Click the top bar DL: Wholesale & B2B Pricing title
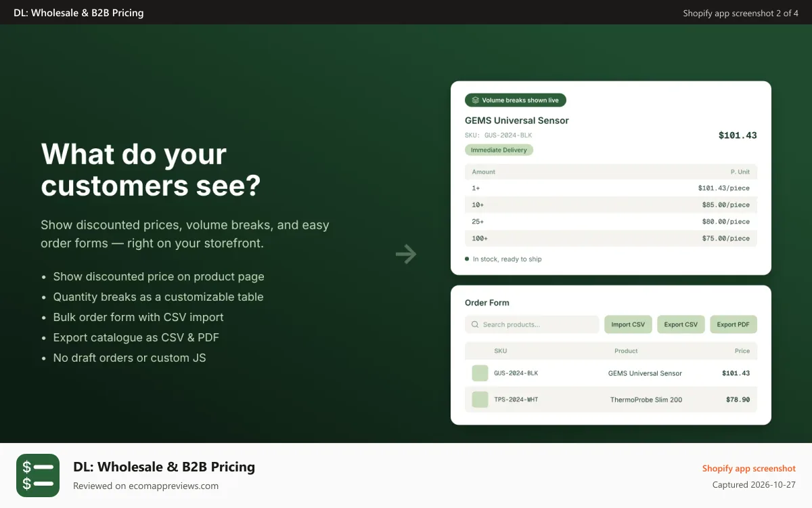Viewport: 812px width, 508px height. tap(78, 13)
